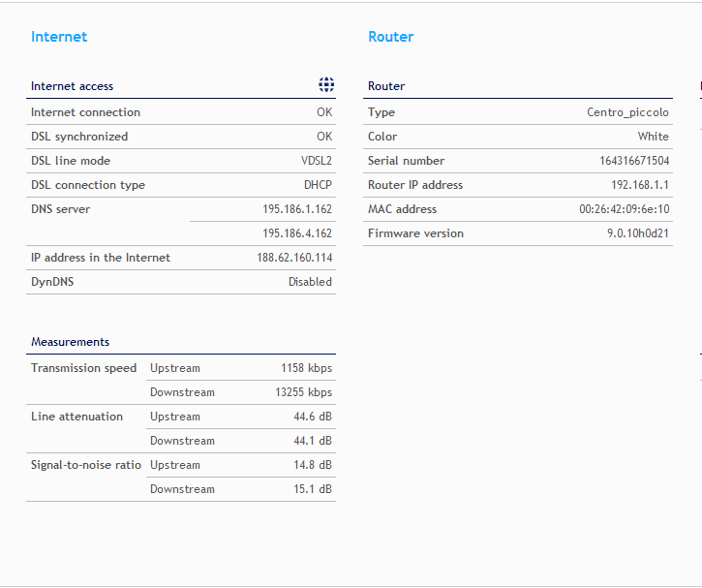Click the Signal-to-noise ratio row label
This screenshot has width=702, height=588.
click(86, 465)
